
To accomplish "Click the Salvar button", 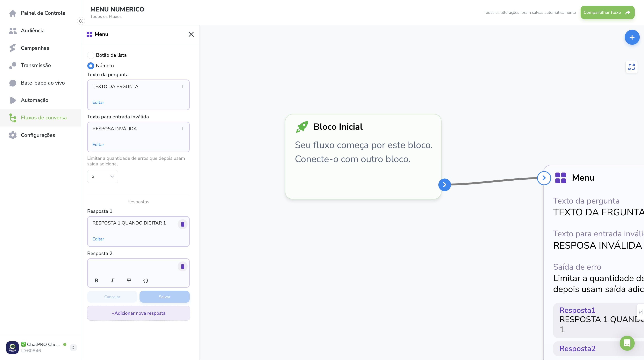I will point(164,297).
